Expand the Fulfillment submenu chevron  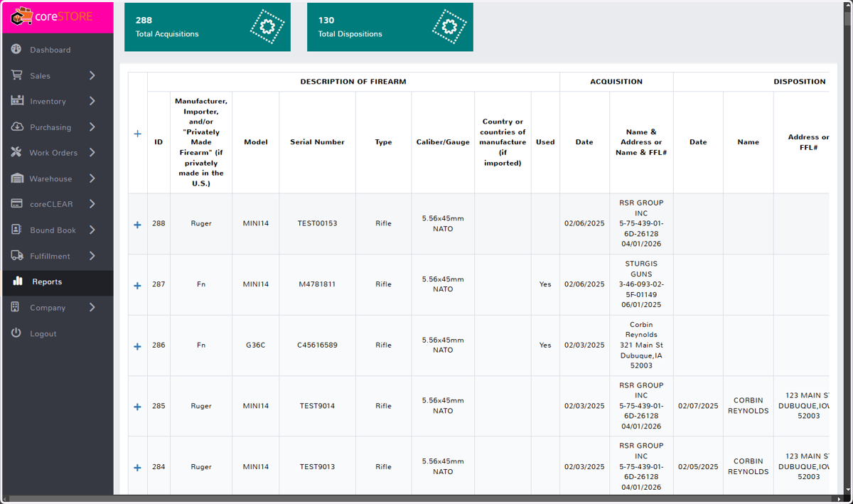click(x=92, y=256)
